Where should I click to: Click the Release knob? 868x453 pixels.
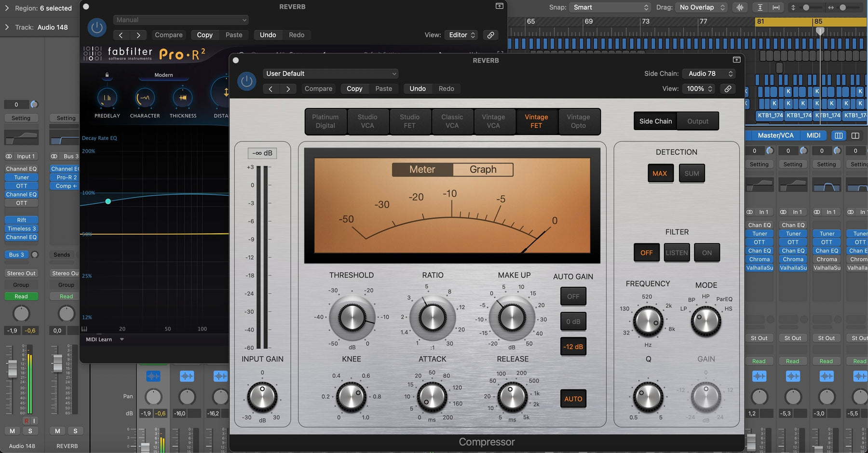[x=512, y=397]
